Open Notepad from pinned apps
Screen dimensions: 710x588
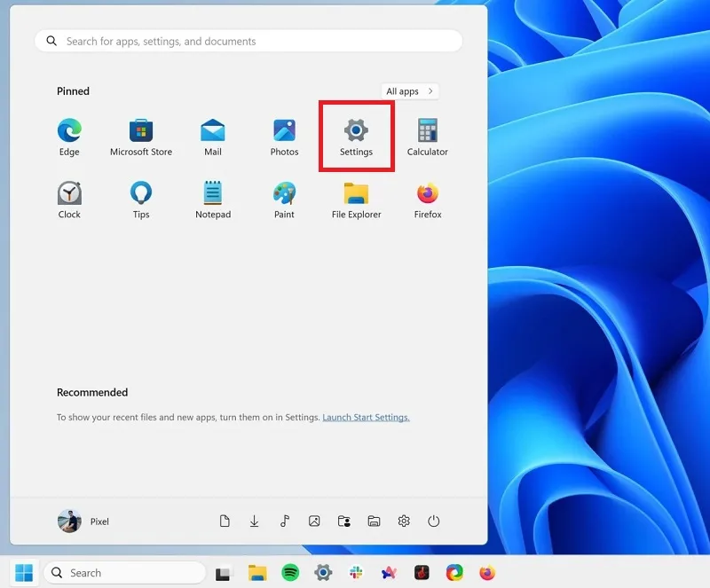click(213, 200)
